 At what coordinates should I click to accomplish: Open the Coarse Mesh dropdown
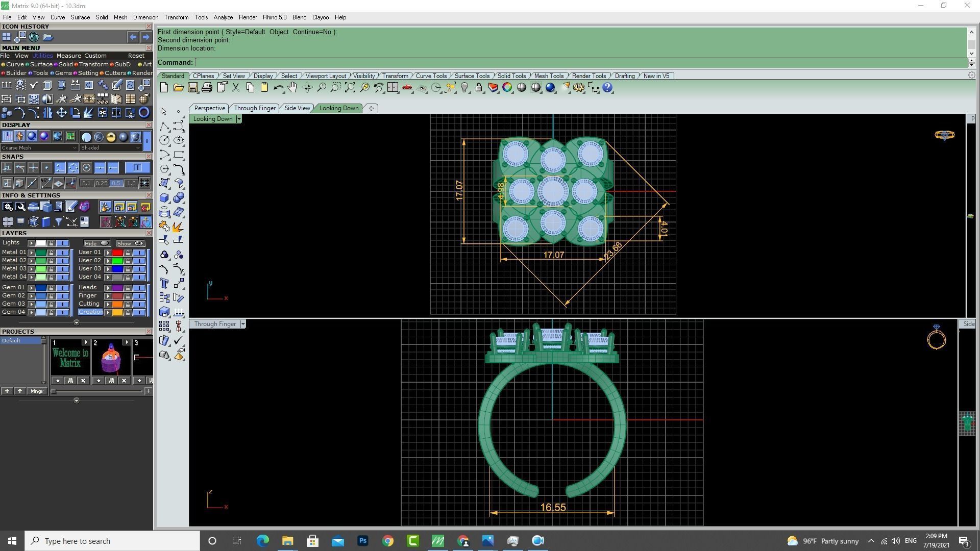click(39, 148)
